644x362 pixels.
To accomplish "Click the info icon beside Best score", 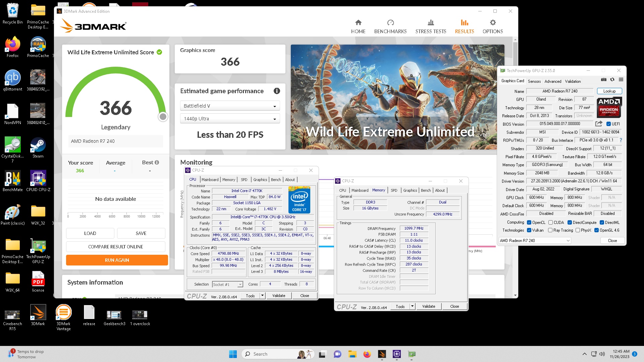I will click(157, 163).
